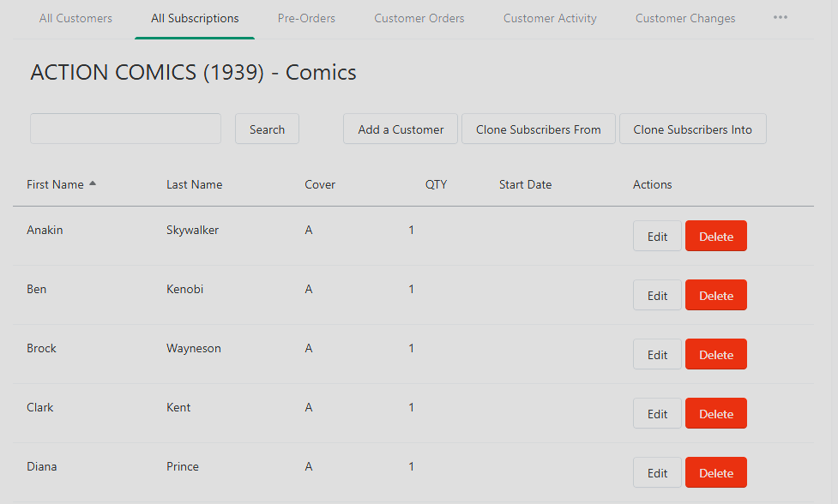Delete Ben Kenobi's subscription
The width and height of the screenshot is (838, 504).
pyautogui.click(x=716, y=295)
